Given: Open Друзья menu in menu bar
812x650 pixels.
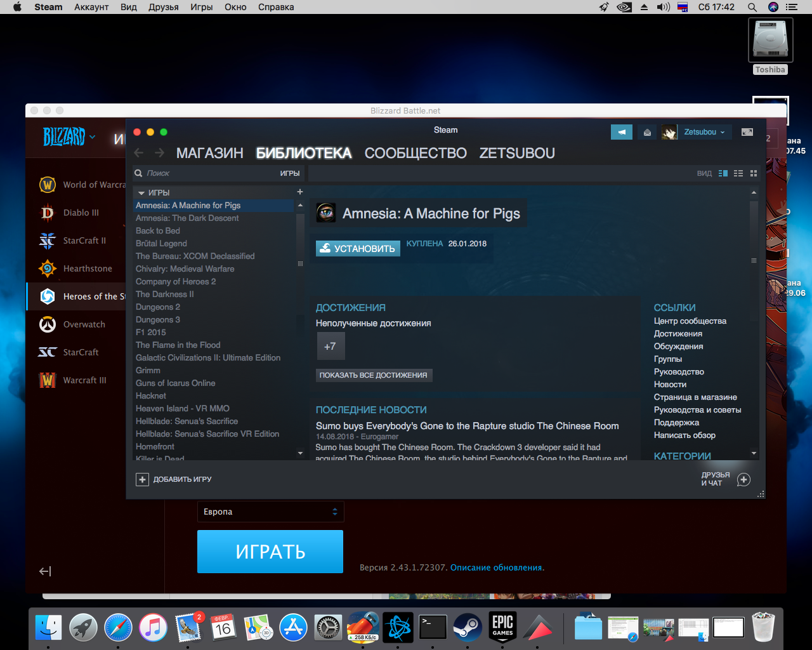Looking at the screenshot, I should [164, 7].
